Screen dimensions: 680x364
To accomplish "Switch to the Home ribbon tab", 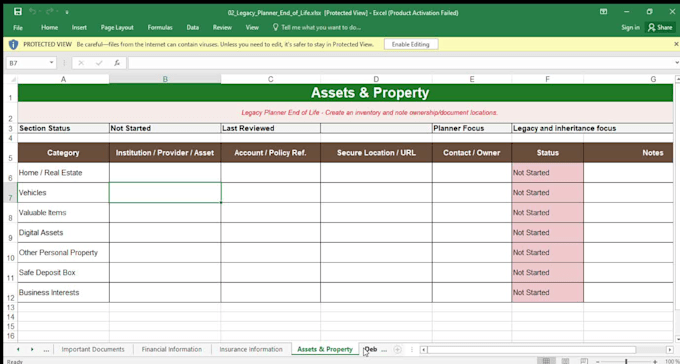I will 49,27.
